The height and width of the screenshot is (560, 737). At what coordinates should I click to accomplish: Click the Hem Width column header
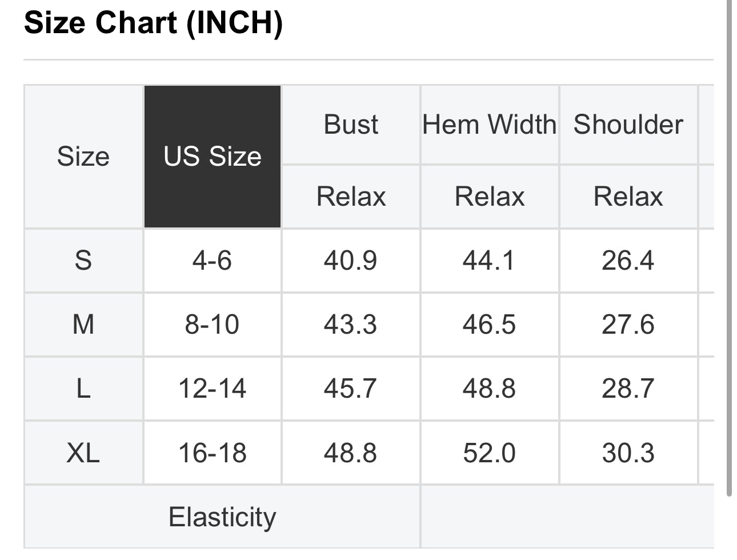pos(489,125)
